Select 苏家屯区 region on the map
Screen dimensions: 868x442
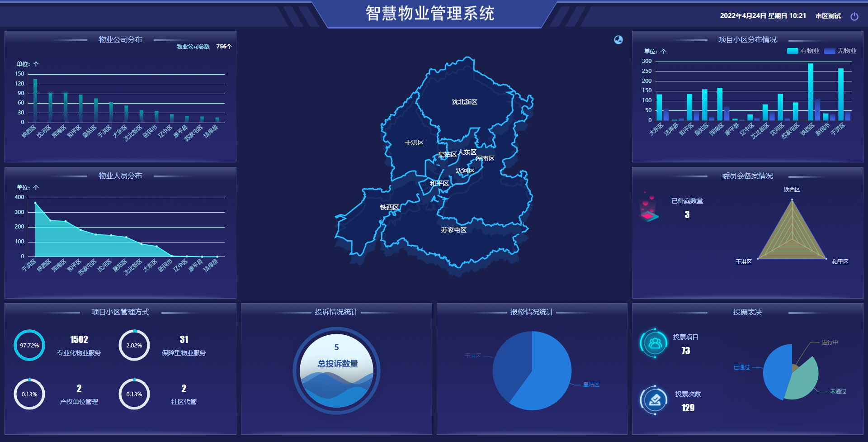pyautogui.click(x=453, y=230)
